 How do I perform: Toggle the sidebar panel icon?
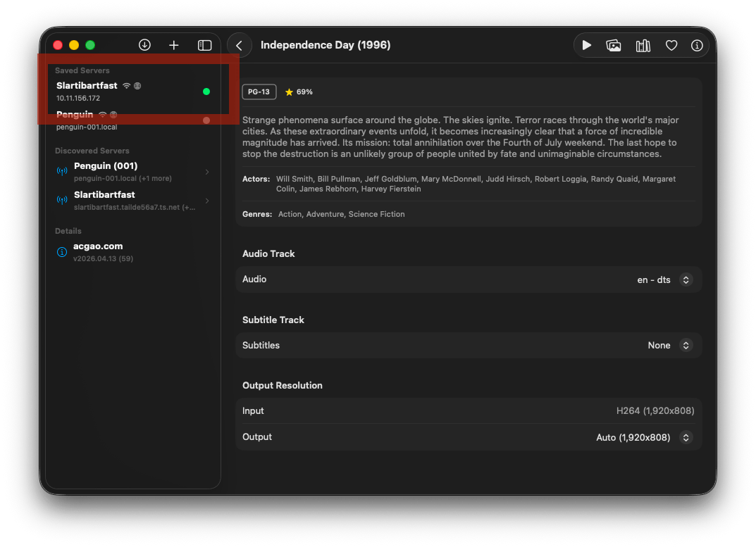coord(204,45)
